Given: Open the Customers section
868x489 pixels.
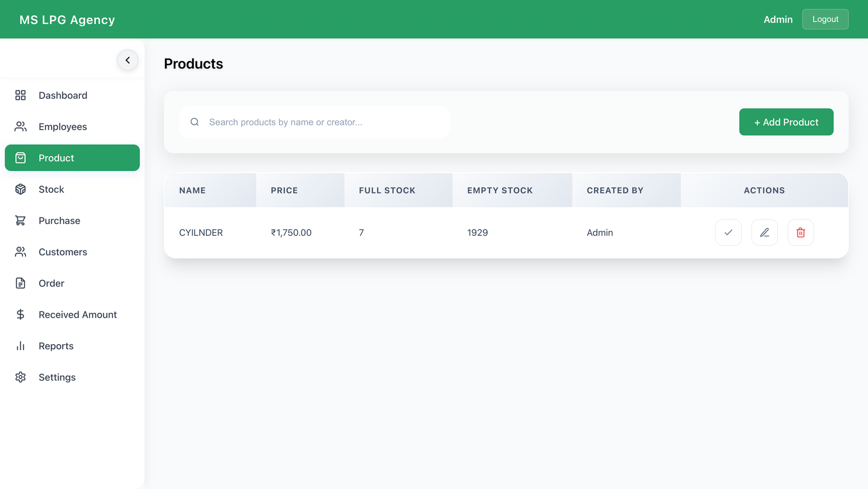Looking at the screenshot, I should (72, 252).
